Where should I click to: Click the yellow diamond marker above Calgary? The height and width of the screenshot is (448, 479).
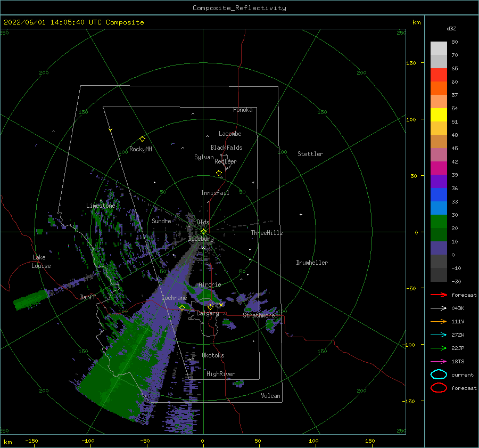[210, 307]
